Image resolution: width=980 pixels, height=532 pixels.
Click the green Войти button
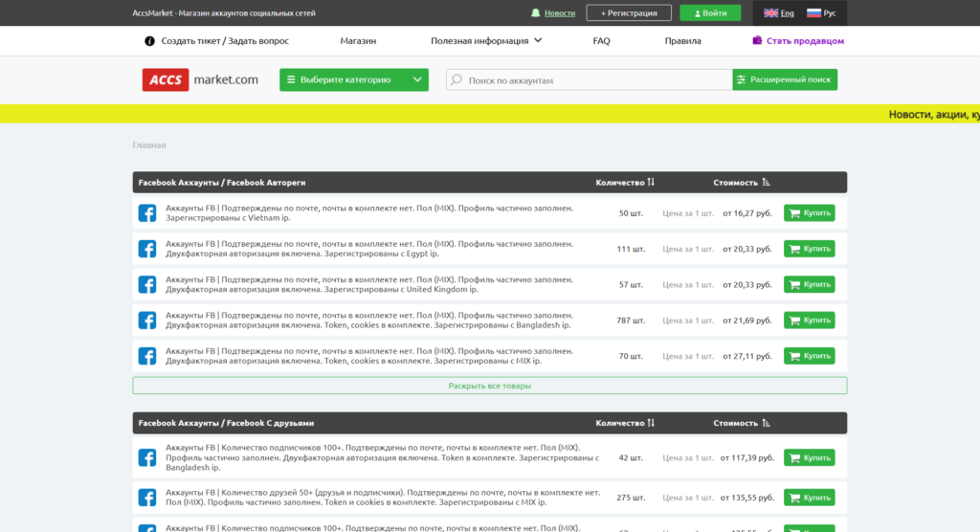point(710,13)
